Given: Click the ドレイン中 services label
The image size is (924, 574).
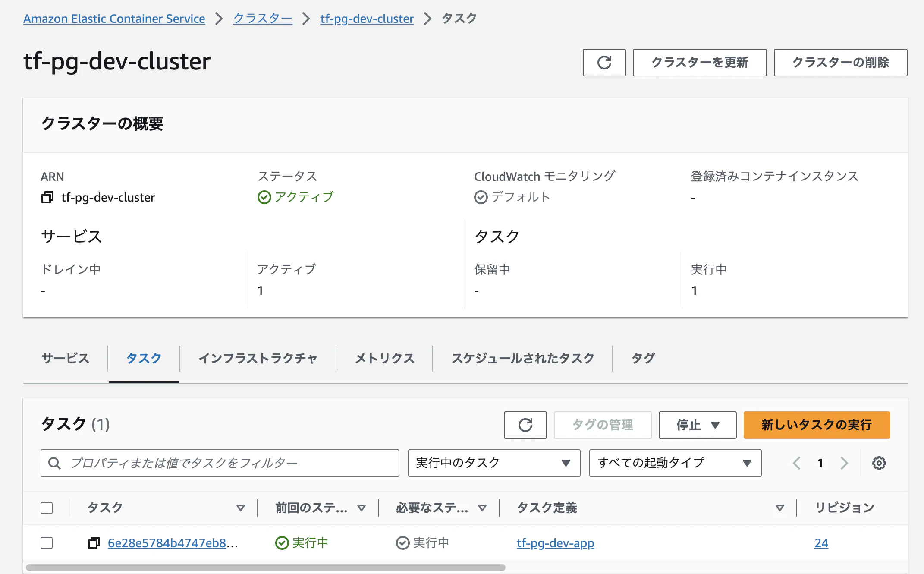Looking at the screenshot, I should (x=71, y=270).
